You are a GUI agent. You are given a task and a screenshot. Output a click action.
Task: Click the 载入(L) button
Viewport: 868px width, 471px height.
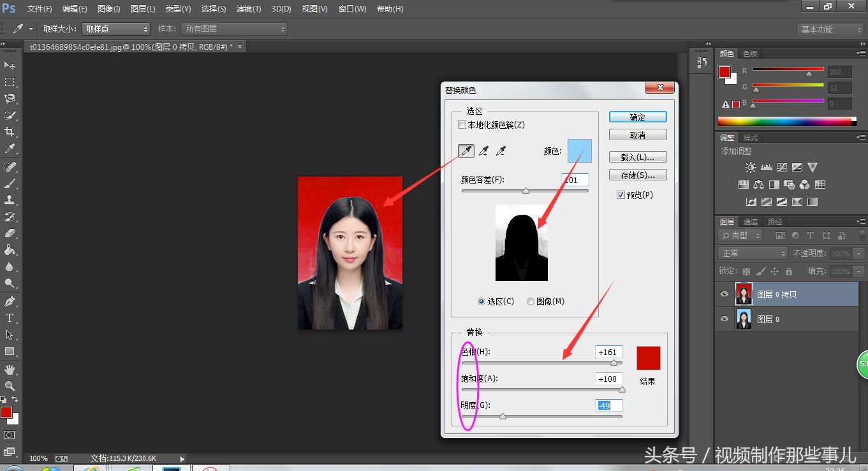(x=637, y=156)
